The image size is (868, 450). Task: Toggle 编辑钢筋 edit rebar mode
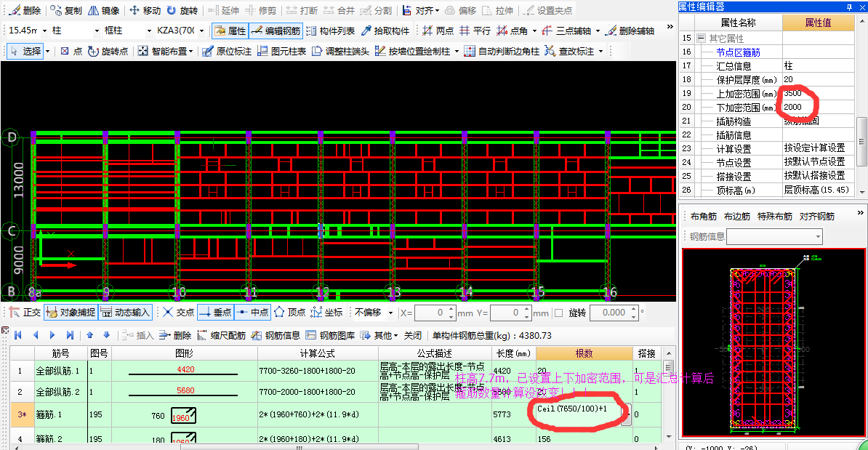tap(276, 31)
